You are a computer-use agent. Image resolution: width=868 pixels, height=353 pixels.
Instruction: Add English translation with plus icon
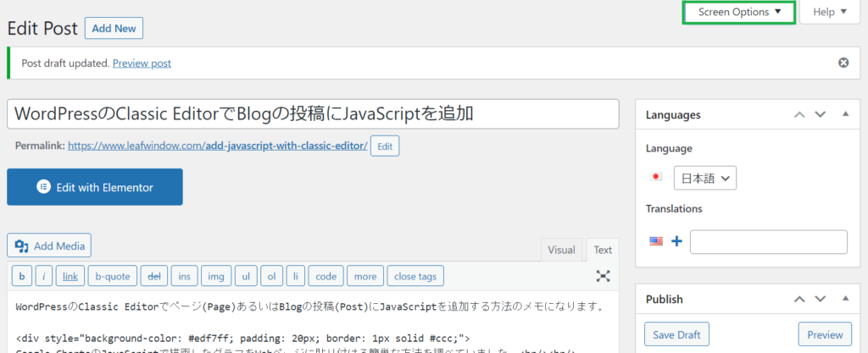tap(676, 241)
